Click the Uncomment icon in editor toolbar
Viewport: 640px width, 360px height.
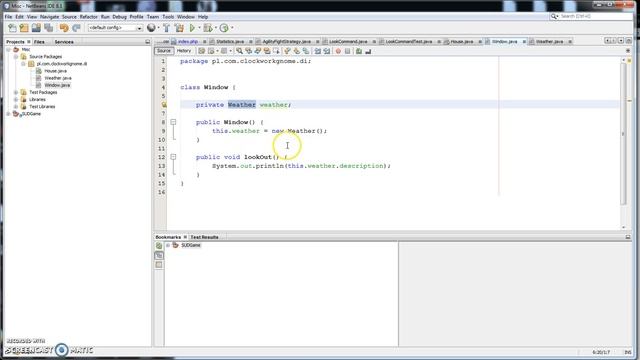368,51
